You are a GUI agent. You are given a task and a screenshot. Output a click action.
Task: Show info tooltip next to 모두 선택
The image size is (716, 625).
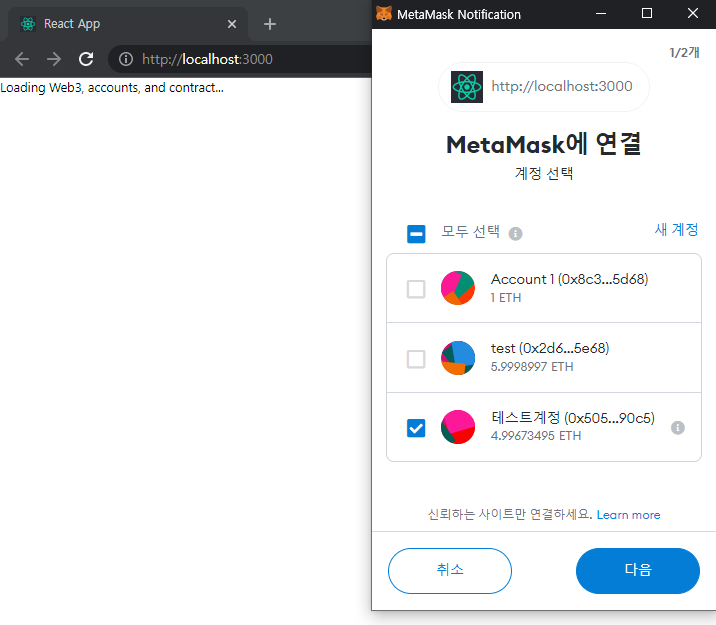[x=516, y=234]
